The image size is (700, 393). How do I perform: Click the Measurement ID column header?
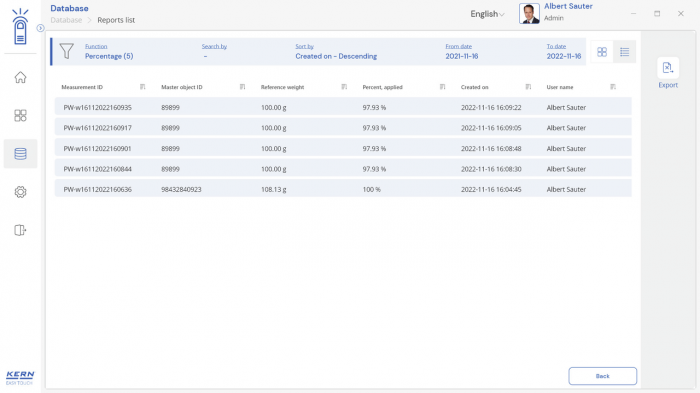click(82, 87)
